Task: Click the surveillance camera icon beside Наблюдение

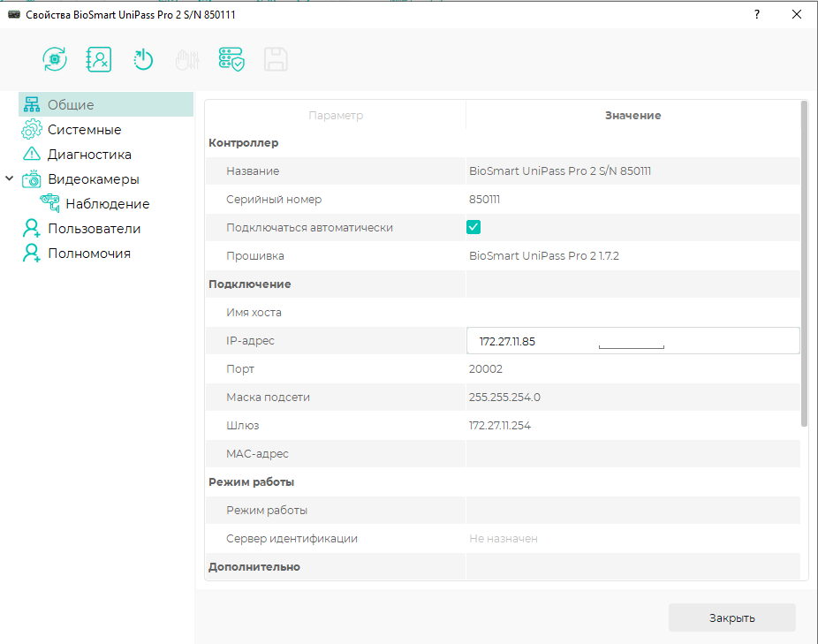Action: [x=50, y=203]
